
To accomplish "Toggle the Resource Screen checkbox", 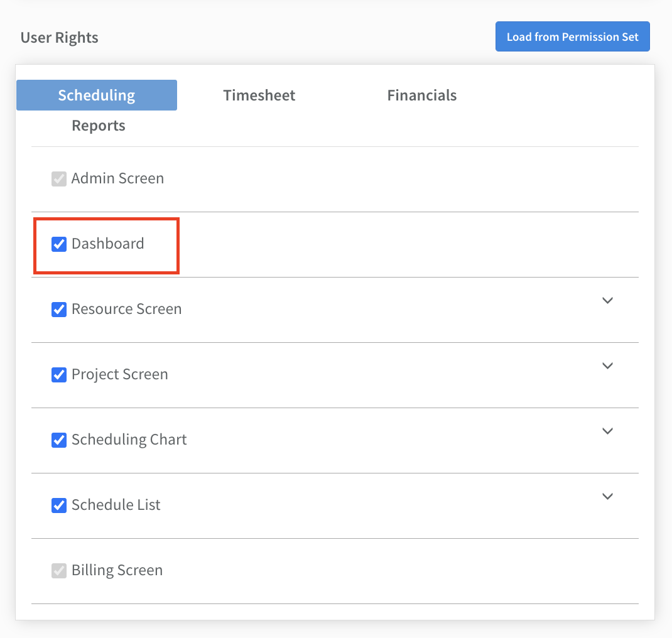I will tap(59, 310).
